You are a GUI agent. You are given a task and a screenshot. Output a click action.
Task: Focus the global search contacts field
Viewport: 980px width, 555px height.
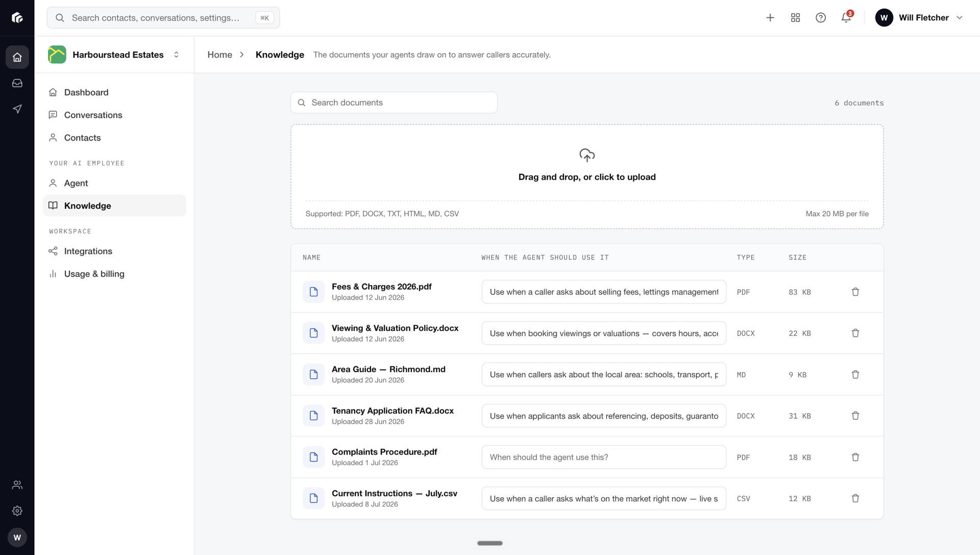(163, 18)
